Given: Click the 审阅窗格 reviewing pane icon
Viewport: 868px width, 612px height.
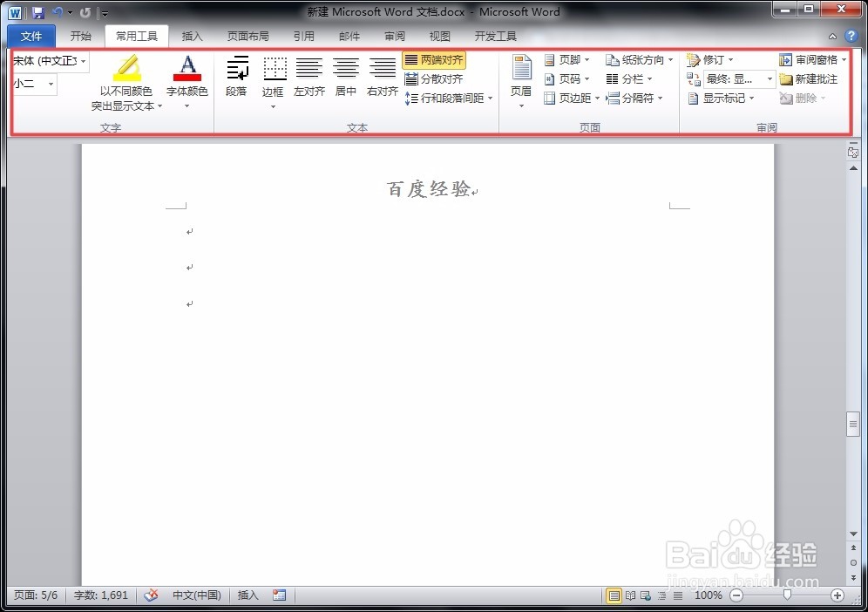Looking at the screenshot, I should [x=812, y=59].
